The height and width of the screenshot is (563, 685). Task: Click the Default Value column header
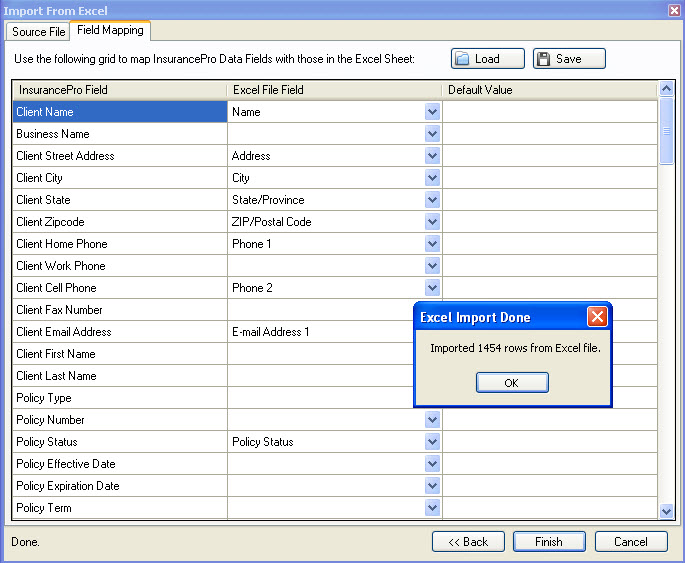(x=550, y=90)
